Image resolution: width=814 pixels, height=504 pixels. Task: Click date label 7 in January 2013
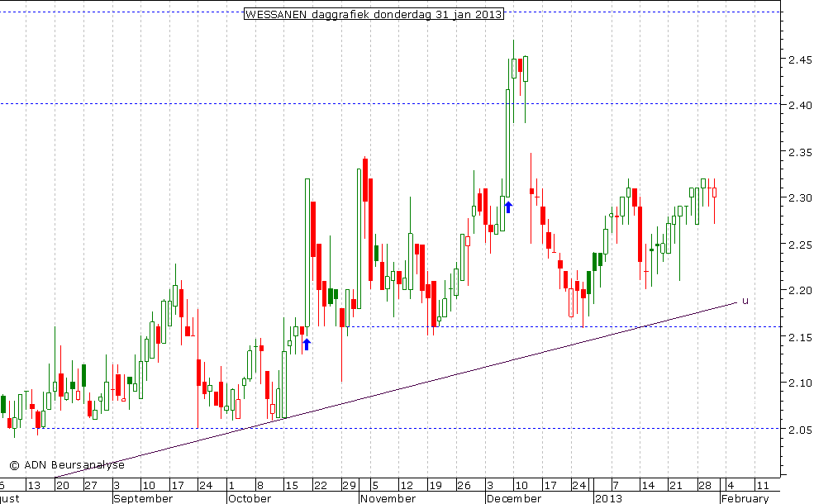pos(615,486)
